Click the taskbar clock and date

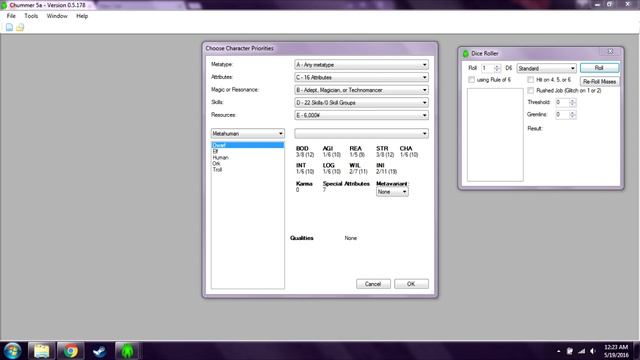tap(616, 351)
